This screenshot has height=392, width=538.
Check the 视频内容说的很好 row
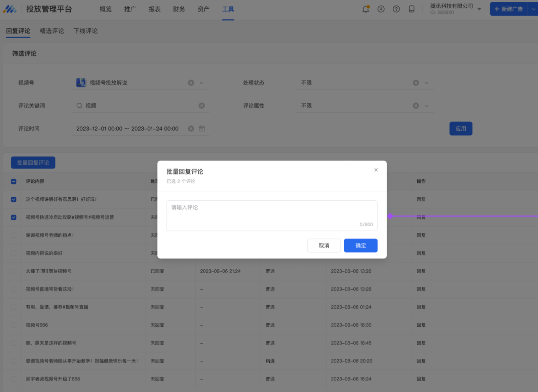(x=13, y=253)
